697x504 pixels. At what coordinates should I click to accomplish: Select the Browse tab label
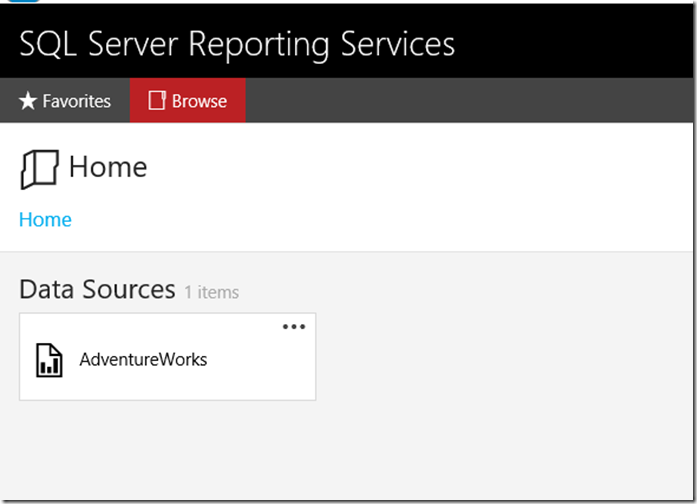(199, 101)
